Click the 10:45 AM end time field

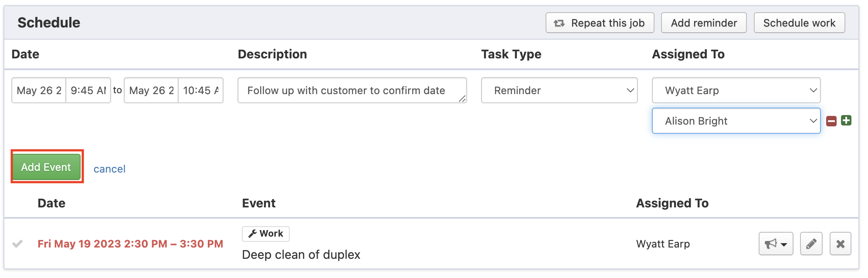201,90
